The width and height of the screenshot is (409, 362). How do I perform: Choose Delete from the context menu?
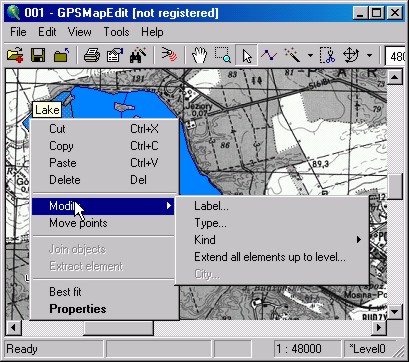104,180
